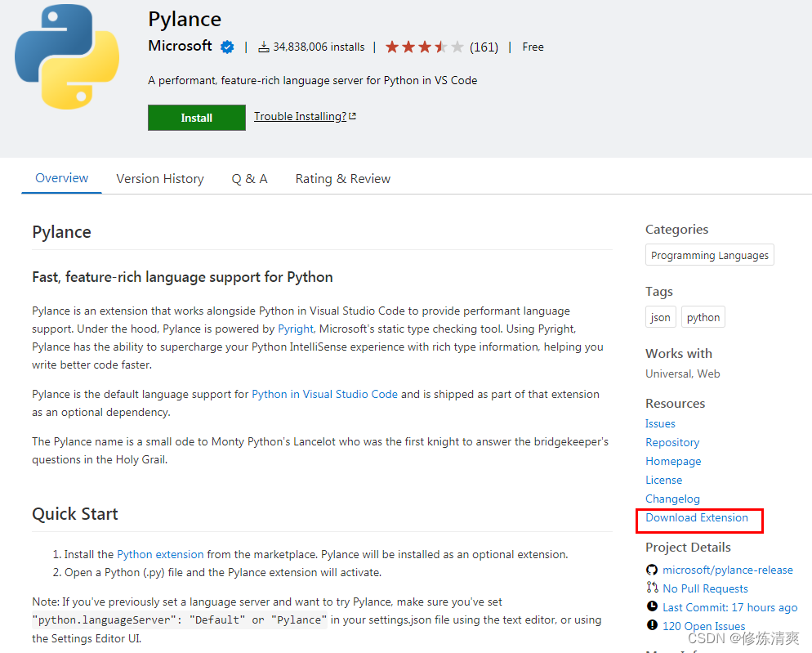Click the (161) review count
812x653 pixels.
click(484, 47)
